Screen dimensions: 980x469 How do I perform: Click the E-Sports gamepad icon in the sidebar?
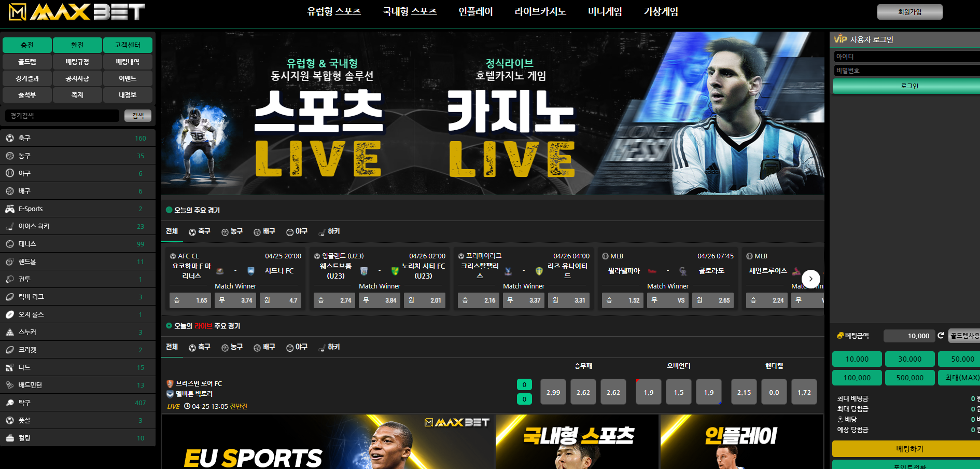point(10,209)
